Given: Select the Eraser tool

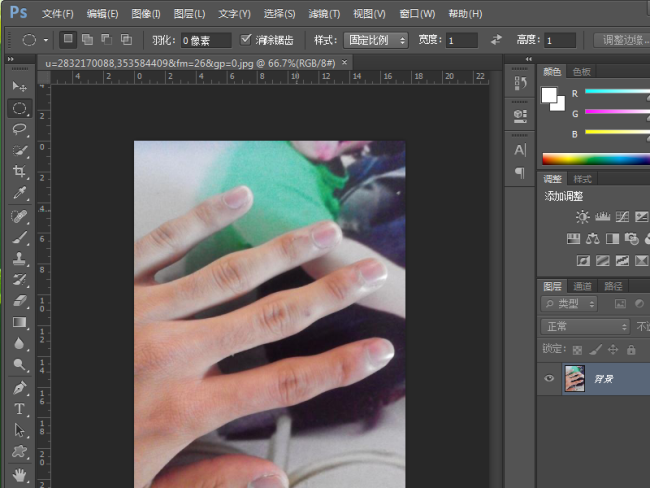Looking at the screenshot, I should [20, 300].
